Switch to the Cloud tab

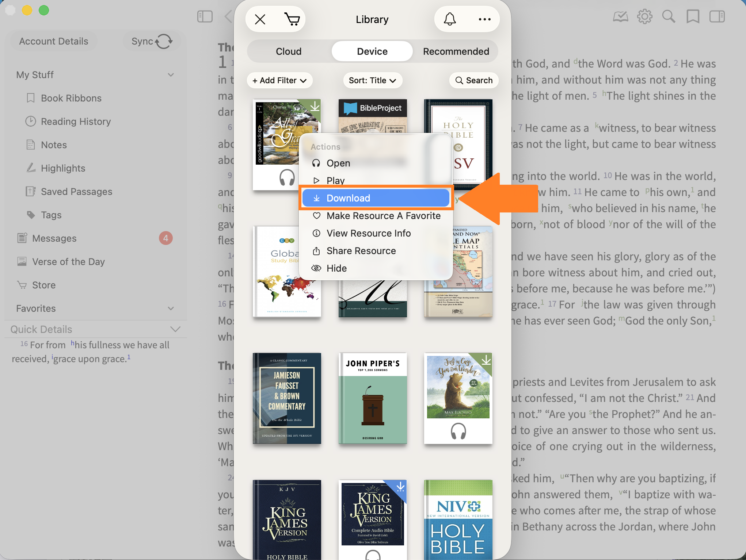tap(289, 51)
